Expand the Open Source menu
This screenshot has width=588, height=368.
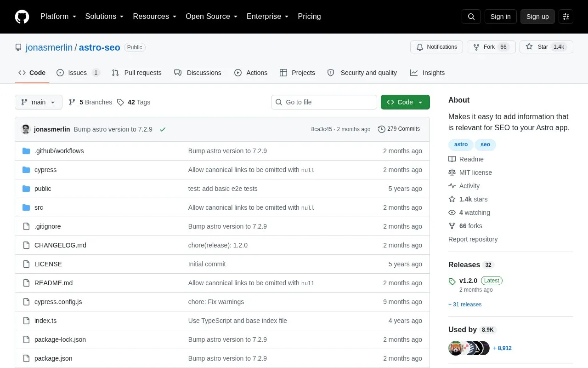[212, 17]
